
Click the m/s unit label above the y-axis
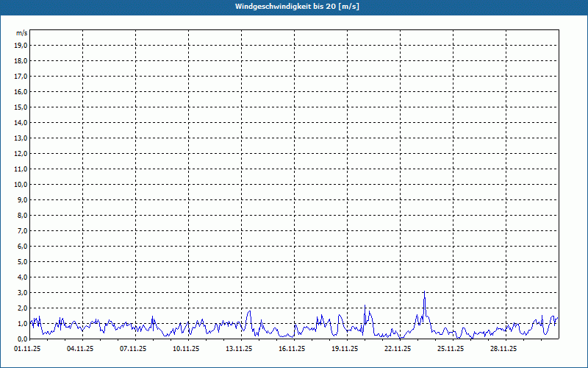click(x=22, y=33)
